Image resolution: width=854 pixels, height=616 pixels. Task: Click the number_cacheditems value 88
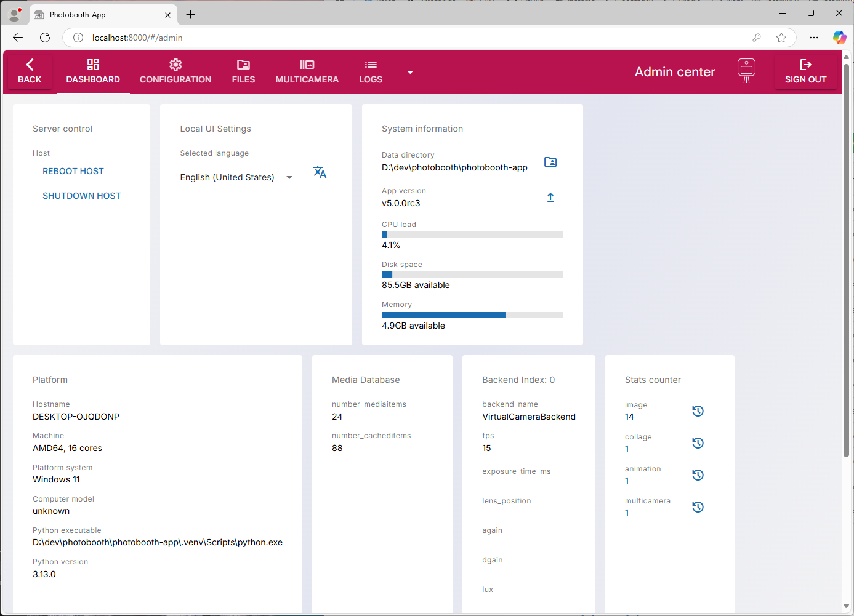click(x=337, y=448)
